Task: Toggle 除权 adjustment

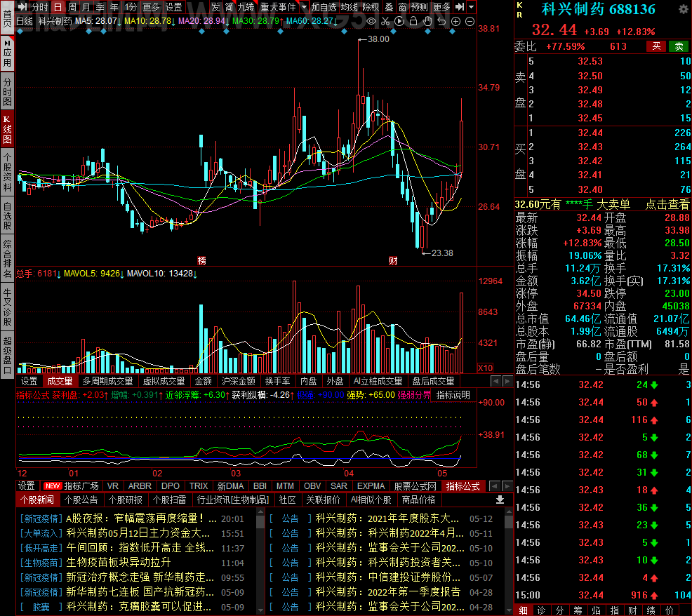Action: (371, 7)
